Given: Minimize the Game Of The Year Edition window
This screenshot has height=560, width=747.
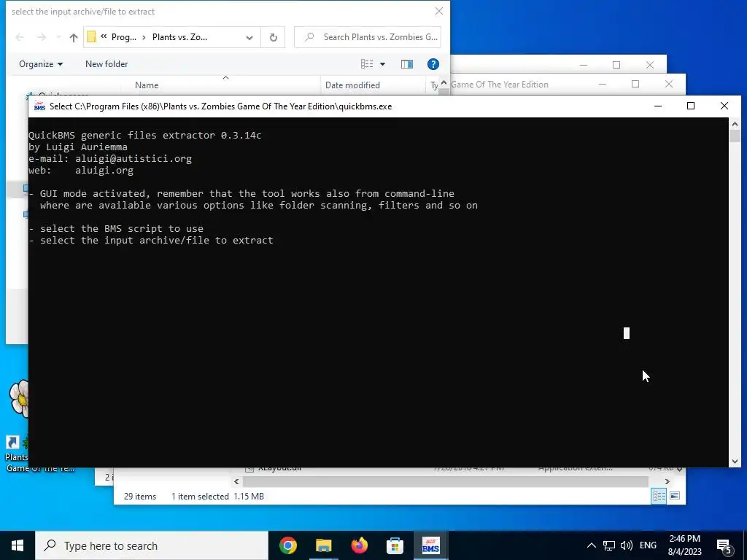Looking at the screenshot, I should 602,85.
